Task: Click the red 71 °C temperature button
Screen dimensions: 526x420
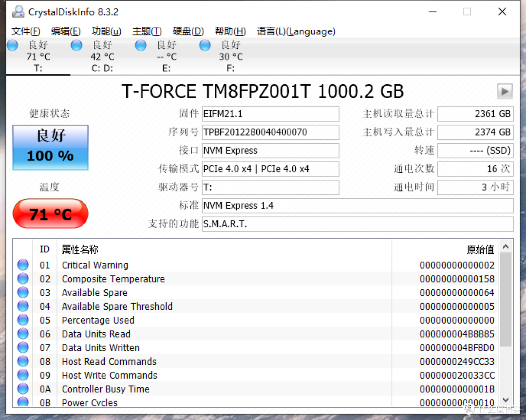Action: (50, 213)
